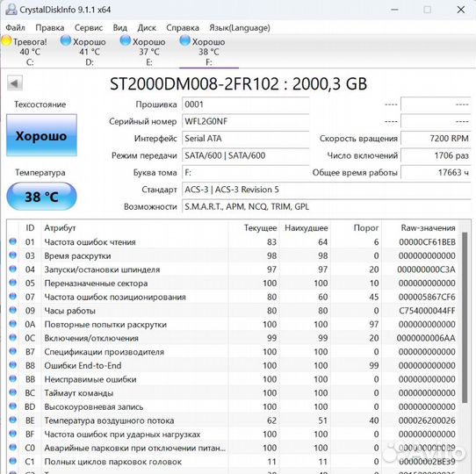Screen dimensions: 476x474
Task: Click the Текущее column header
Action: point(254,227)
